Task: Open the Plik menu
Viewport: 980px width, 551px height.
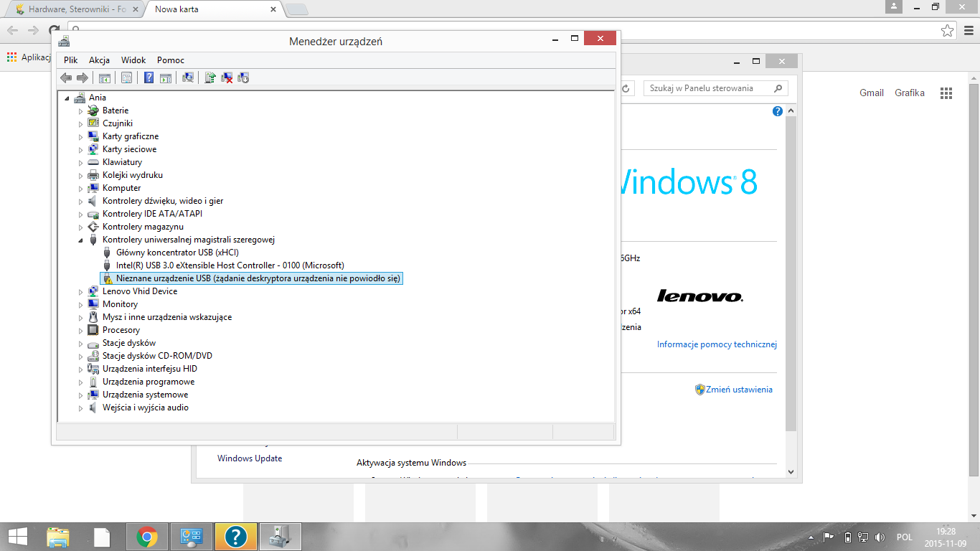Action: pos(70,60)
